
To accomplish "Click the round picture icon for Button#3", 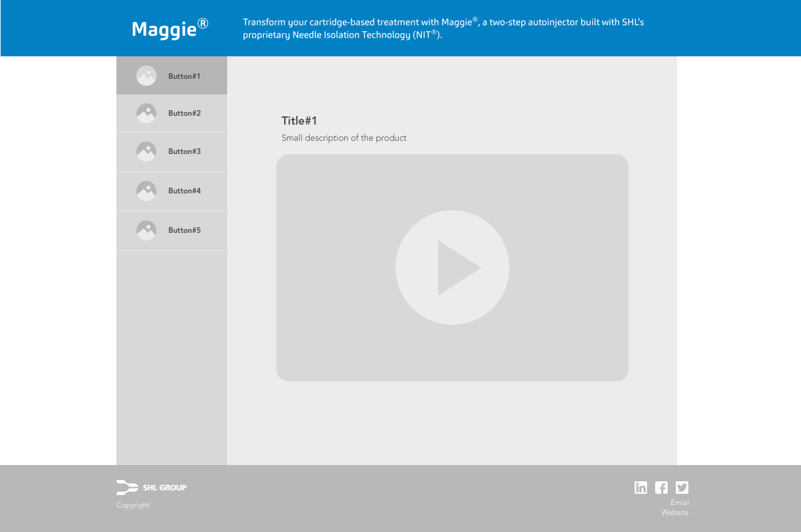I will (x=146, y=151).
